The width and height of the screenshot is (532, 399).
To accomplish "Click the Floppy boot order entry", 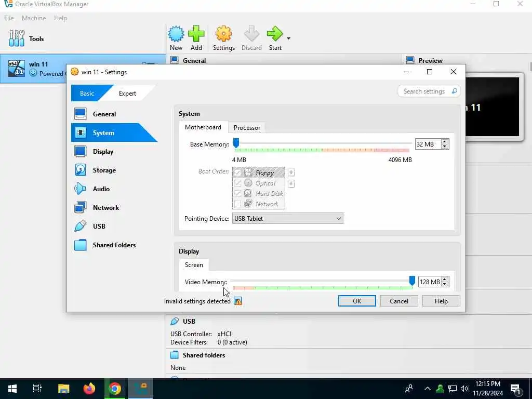I will [259, 172].
